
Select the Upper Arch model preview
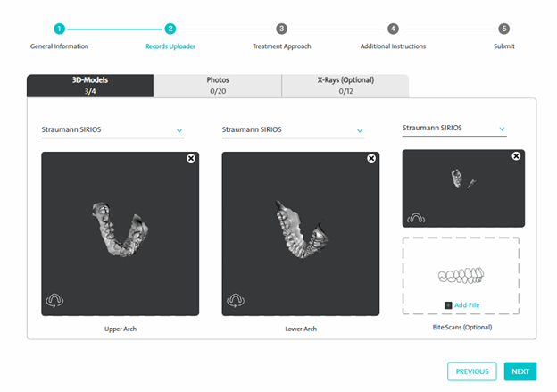(121, 232)
